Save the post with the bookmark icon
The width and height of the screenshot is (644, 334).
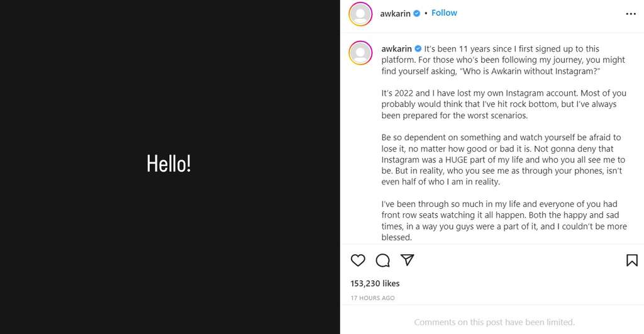[x=631, y=260]
